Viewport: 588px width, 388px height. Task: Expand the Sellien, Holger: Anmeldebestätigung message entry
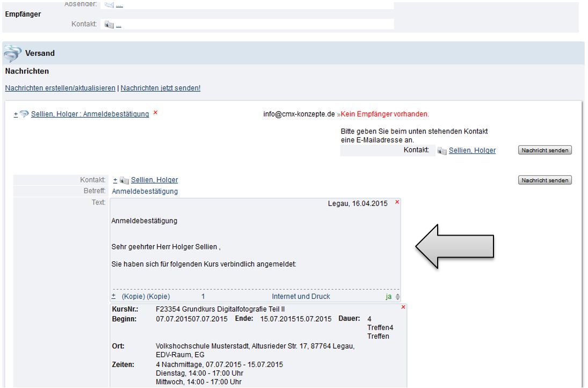click(16, 114)
